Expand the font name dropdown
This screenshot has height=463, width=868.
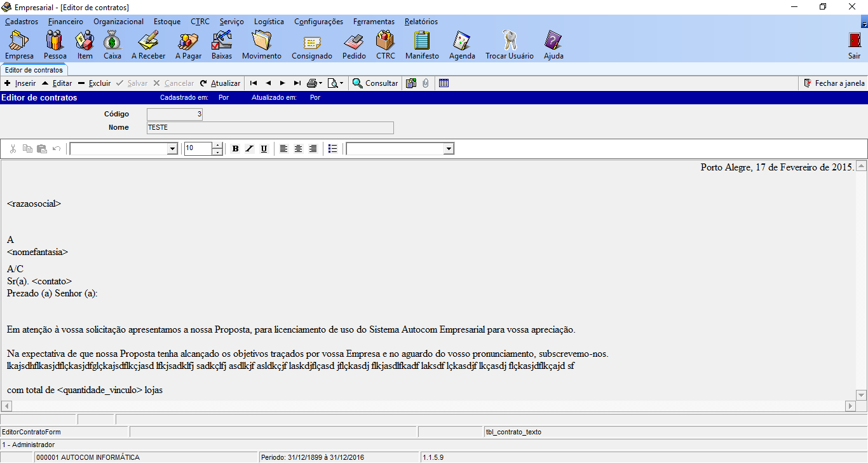pos(172,149)
